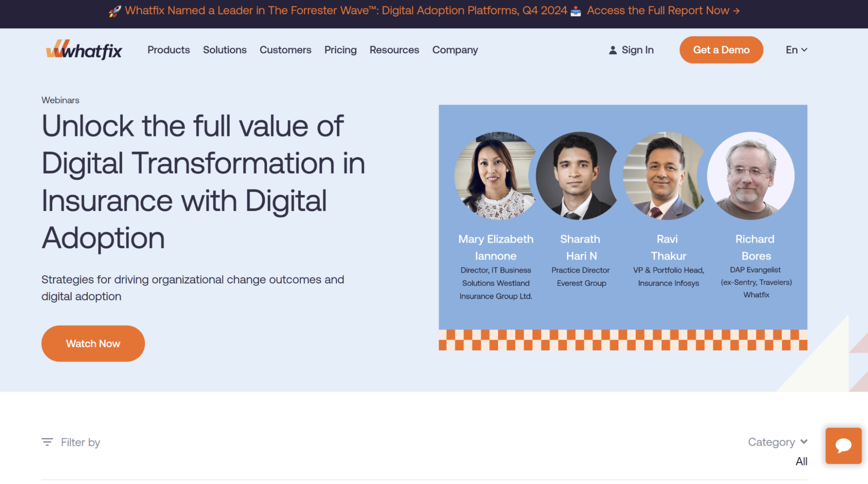This screenshot has width=868, height=484.
Task: Follow Access the Full Report Now link
Action: click(x=663, y=10)
